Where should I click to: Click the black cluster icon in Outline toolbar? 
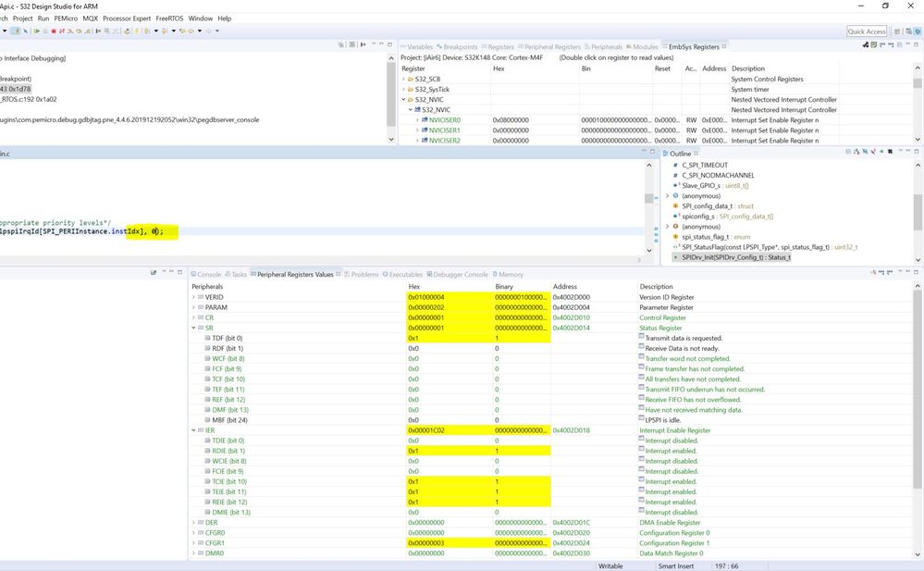point(890,152)
